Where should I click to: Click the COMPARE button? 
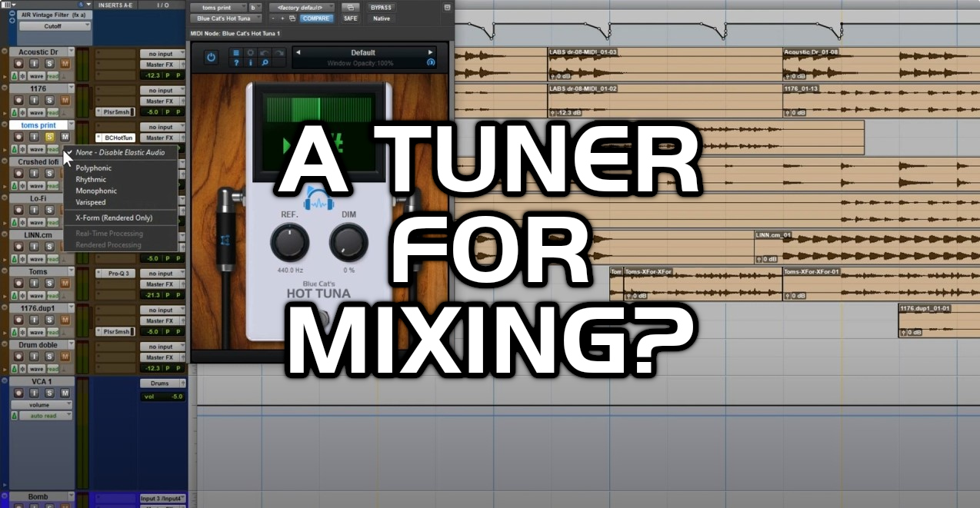pyautogui.click(x=316, y=18)
